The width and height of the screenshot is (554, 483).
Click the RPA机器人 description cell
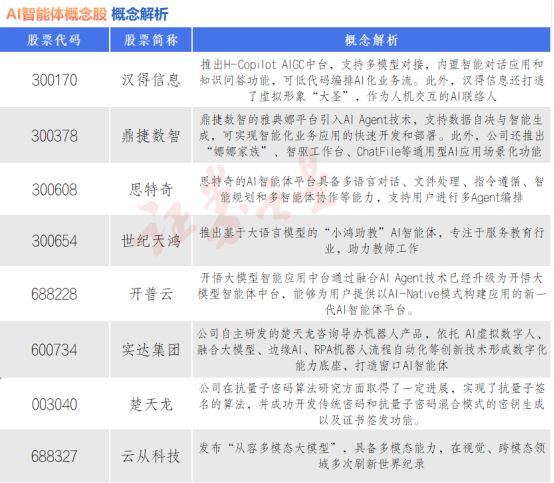(x=372, y=350)
